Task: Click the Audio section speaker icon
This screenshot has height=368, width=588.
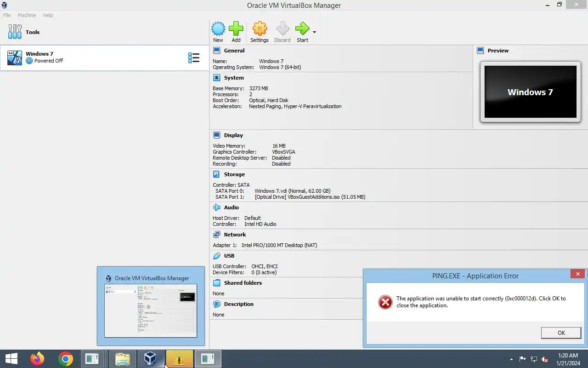Action: click(217, 207)
